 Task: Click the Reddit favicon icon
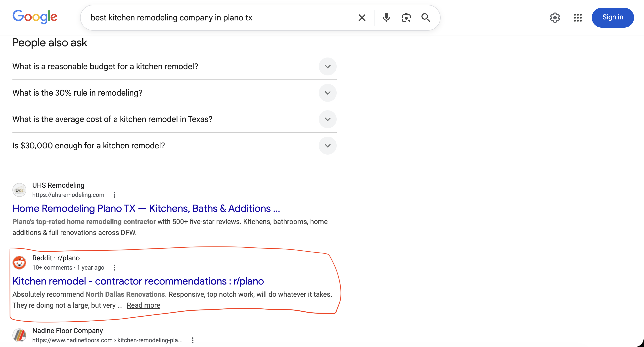19,263
